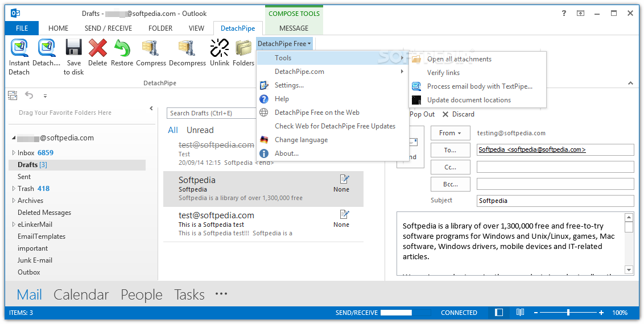The height and width of the screenshot is (324, 644).
Task: Click draft icon on Softpedia test message
Action: tap(344, 214)
